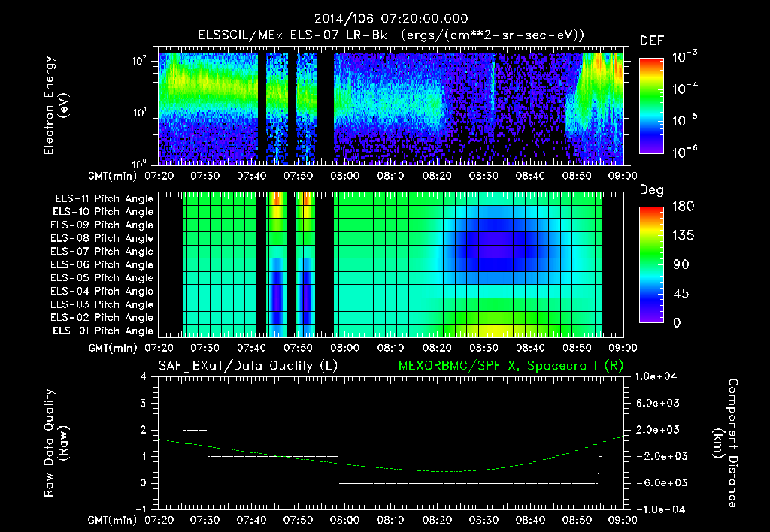Select the ELS-08 Pitch Angle row label

tap(102, 238)
